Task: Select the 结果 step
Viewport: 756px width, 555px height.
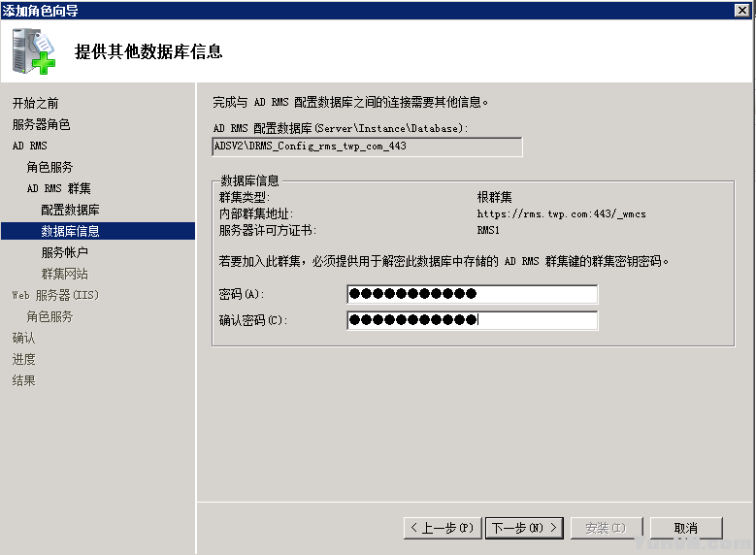Action: [x=23, y=380]
